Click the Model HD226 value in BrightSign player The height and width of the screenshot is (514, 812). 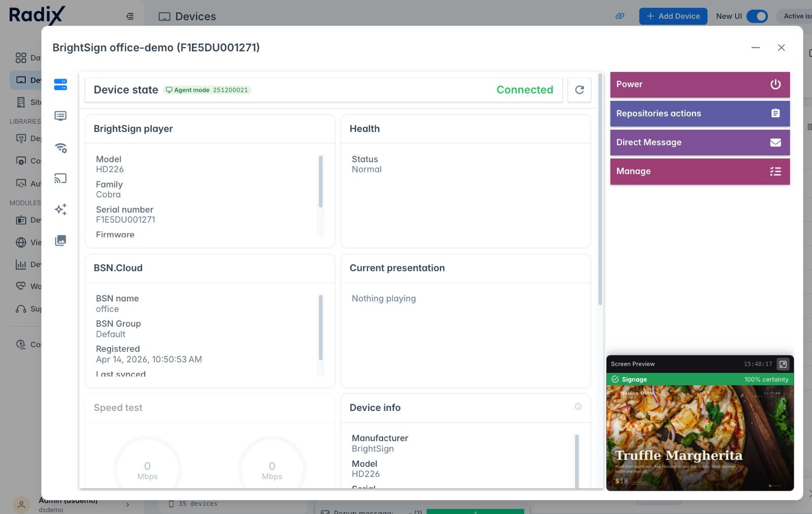tap(110, 169)
